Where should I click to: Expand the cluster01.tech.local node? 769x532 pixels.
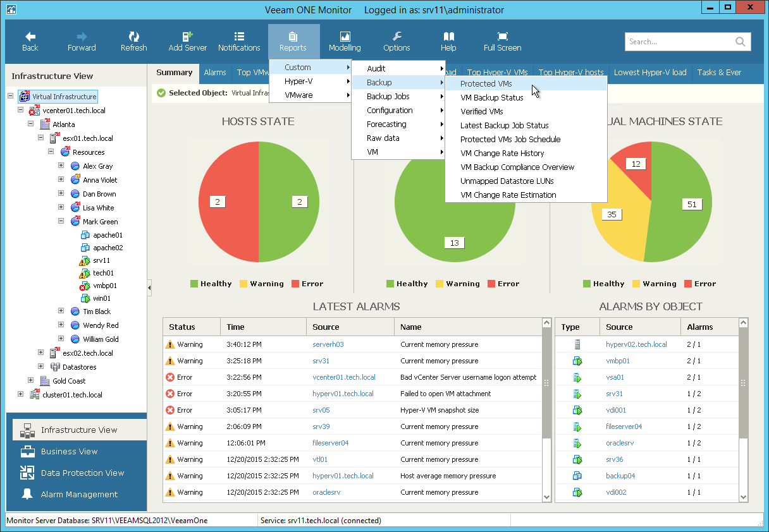(x=21, y=395)
